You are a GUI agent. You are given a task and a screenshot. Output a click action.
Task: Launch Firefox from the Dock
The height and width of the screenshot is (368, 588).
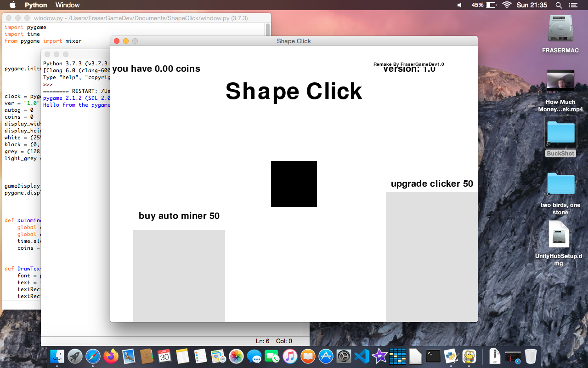[x=110, y=356]
